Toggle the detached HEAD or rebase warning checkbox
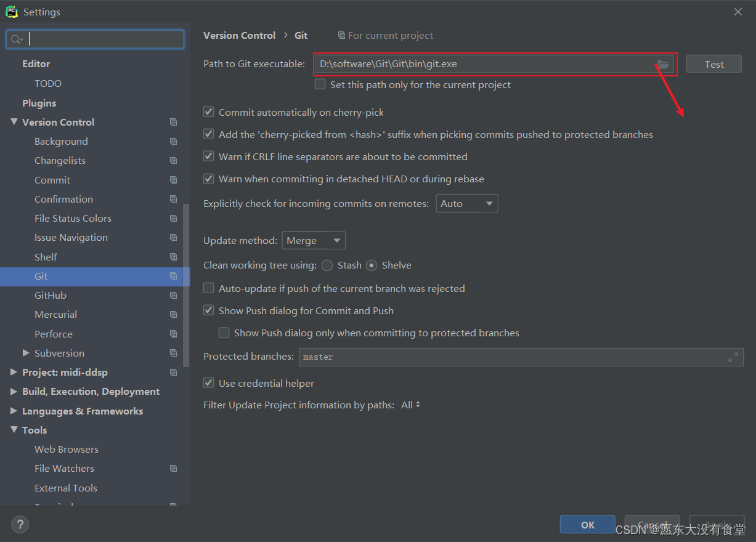The image size is (756, 542). tap(209, 179)
